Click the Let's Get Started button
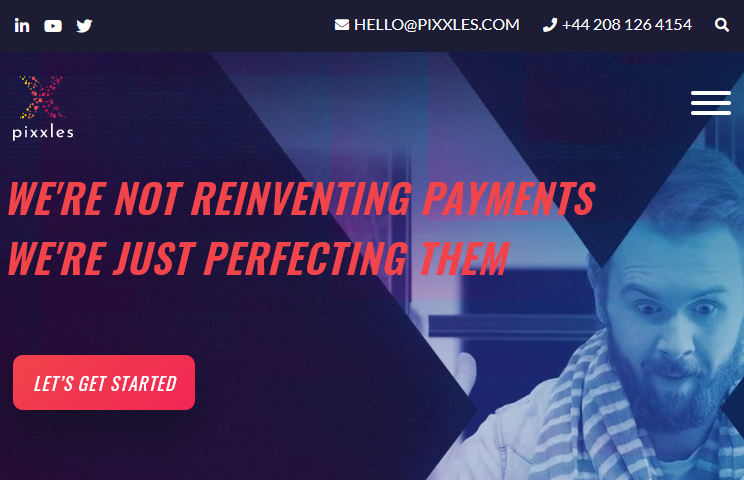744x480 pixels. pos(104,382)
